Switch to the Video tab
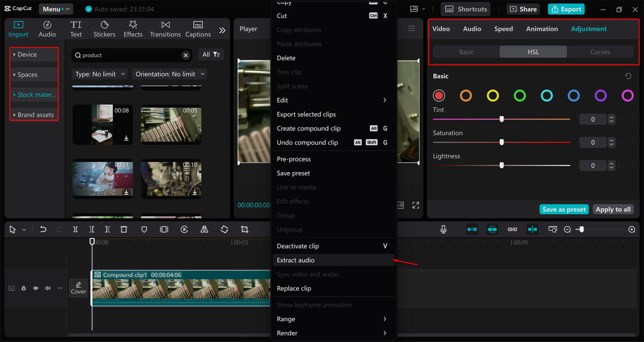The height and width of the screenshot is (342, 644). coord(441,29)
